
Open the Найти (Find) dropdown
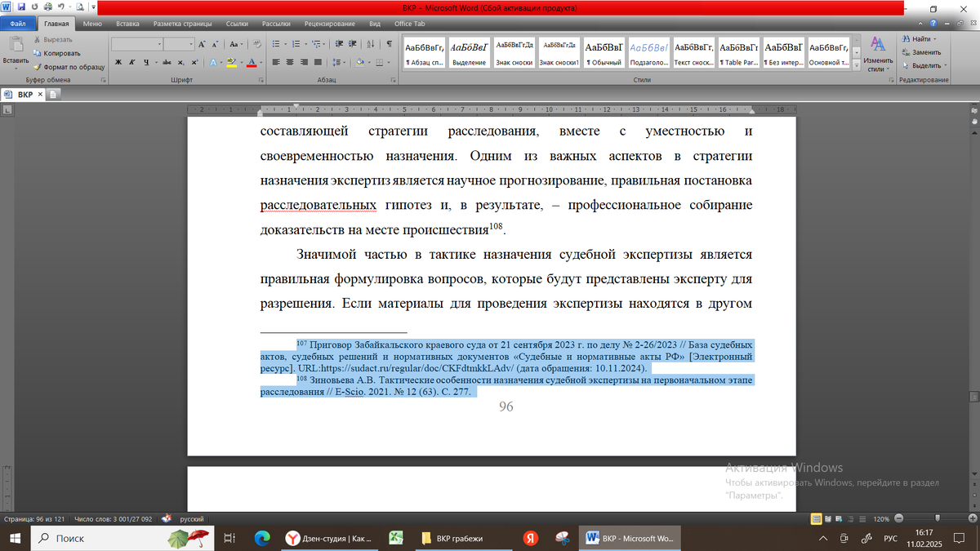[x=920, y=39]
